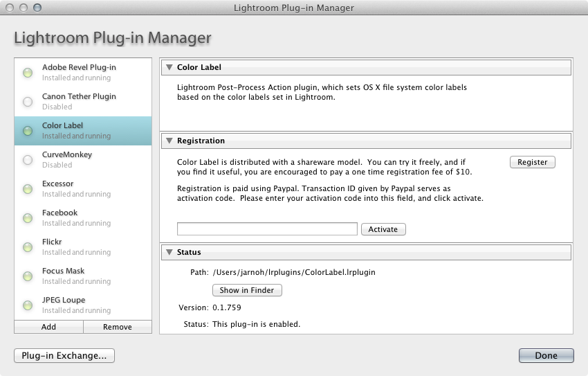
Task: Click the Activate button
Action: (x=383, y=229)
